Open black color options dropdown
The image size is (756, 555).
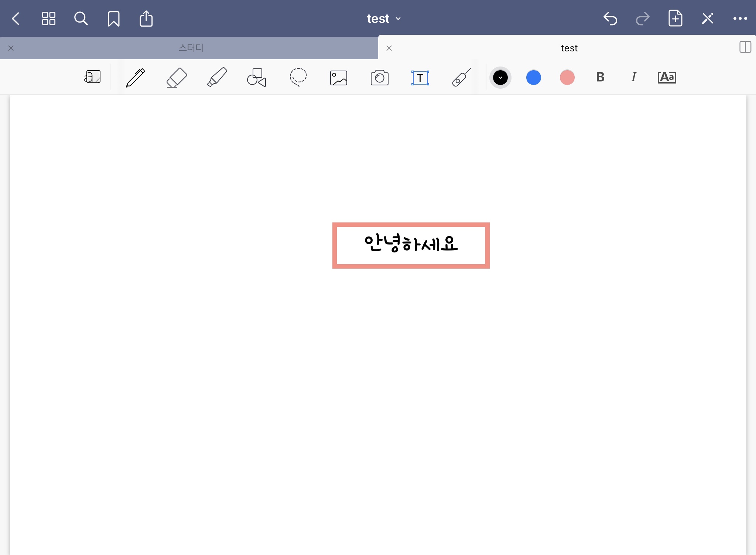500,78
